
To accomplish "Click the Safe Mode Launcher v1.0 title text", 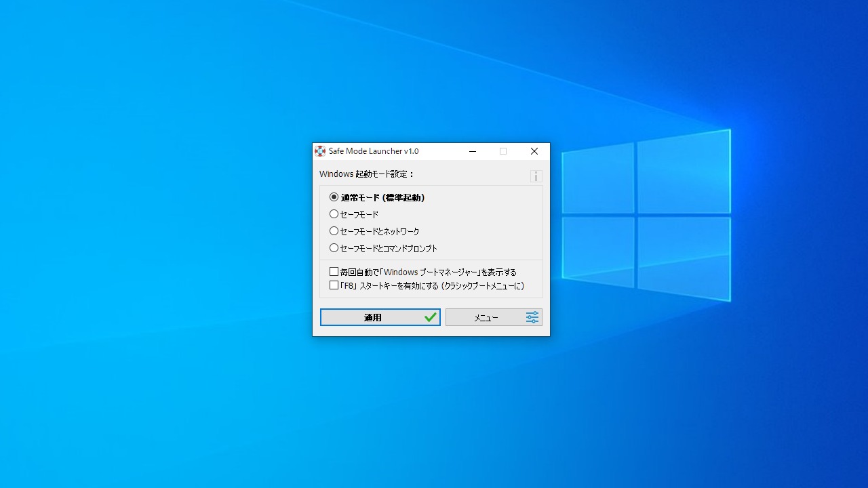I will click(x=374, y=151).
